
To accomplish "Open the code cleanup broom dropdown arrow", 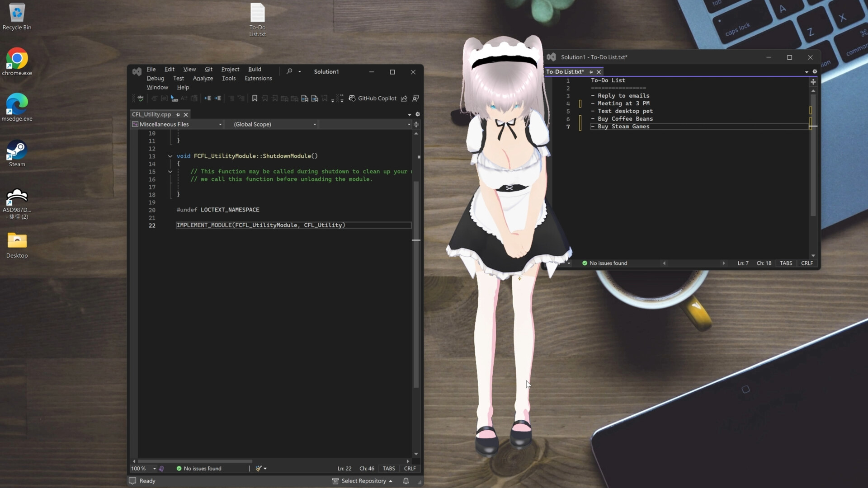I will tap(265, 469).
